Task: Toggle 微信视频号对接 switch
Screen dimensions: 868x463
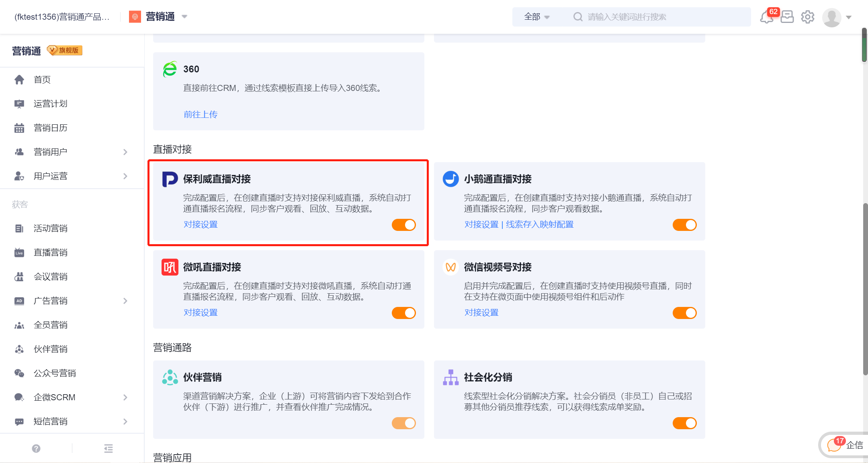Action: (x=685, y=313)
